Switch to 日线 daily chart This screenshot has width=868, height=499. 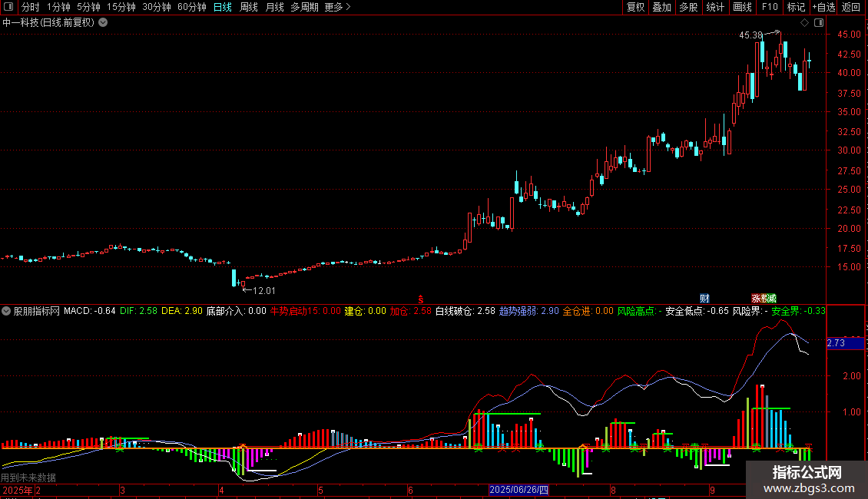[223, 7]
